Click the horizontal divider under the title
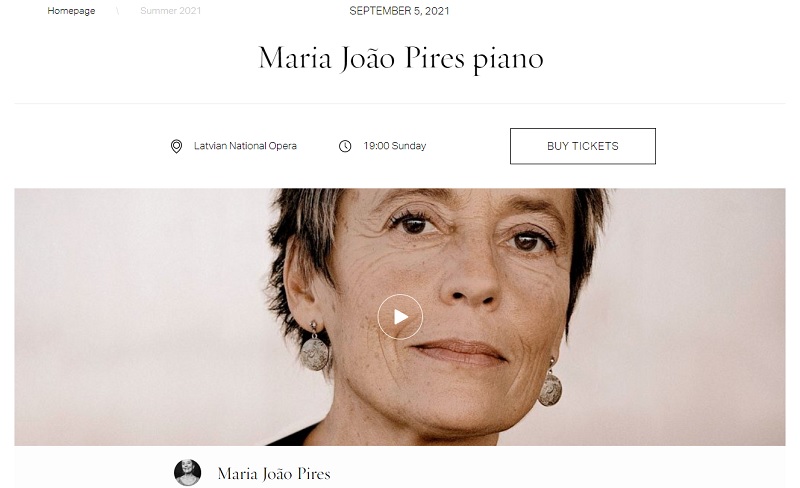 click(x=400, y=103)
